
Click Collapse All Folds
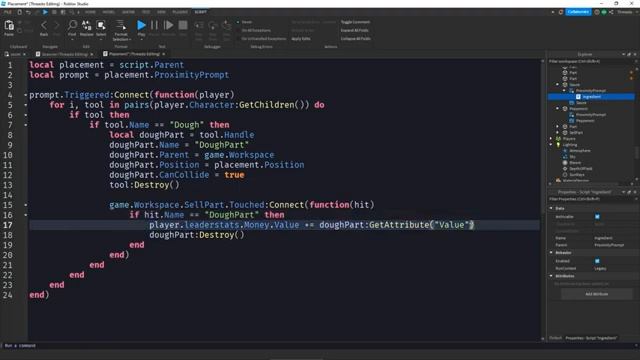tap(356, 38)
